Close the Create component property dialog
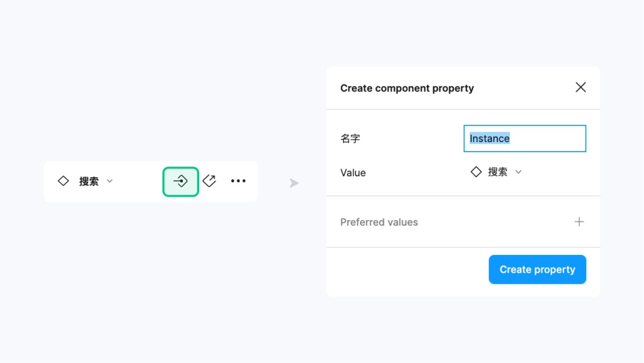Viewport: 644px width, 363px height. pyautogui.click(x=580, y=88)
